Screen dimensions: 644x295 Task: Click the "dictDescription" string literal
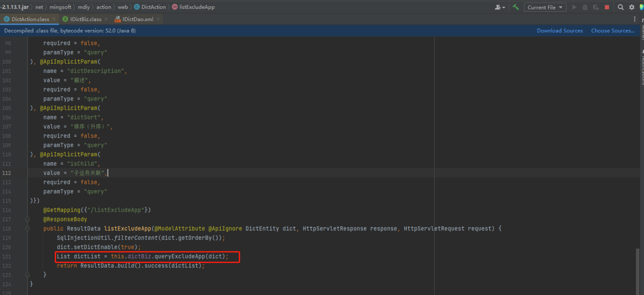(x=95, y=71)
